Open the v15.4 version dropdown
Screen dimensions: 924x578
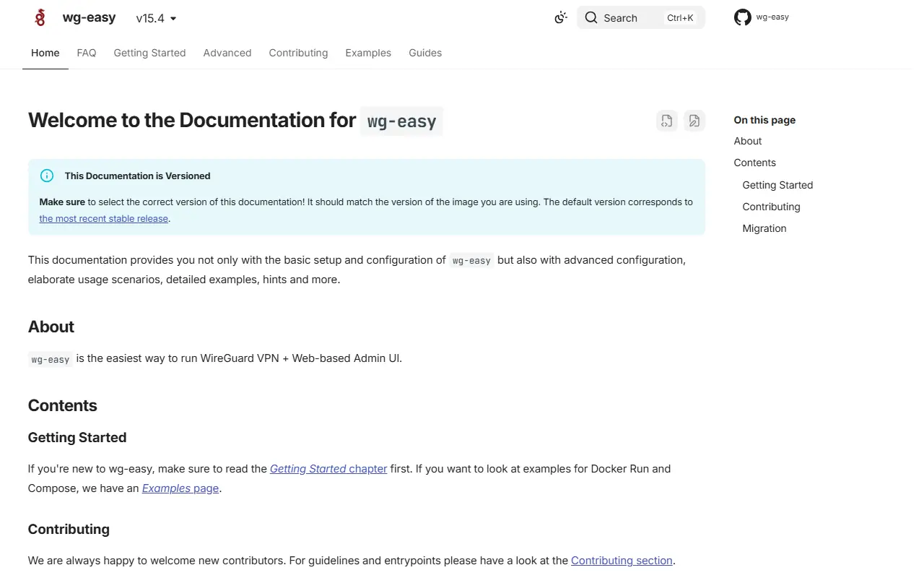pyautogui.click(x=157, y=19)
